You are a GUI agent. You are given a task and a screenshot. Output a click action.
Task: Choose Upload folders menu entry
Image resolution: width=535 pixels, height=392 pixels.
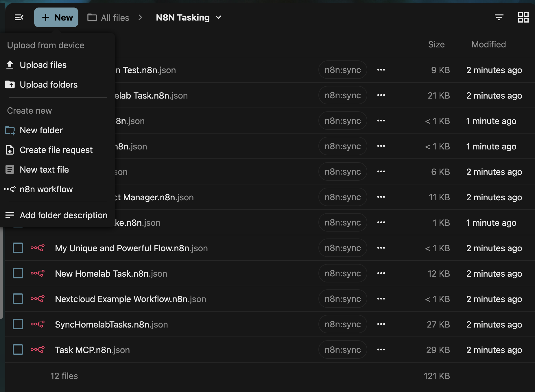click(56, 84)
